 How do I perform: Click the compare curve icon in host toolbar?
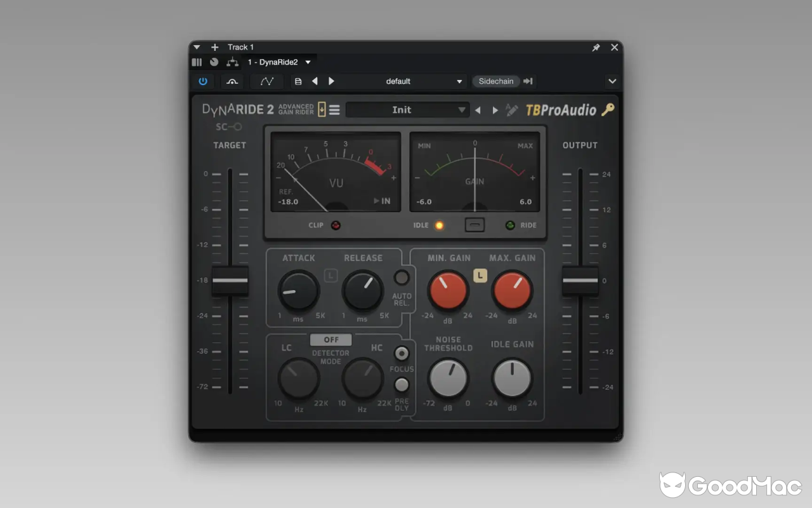pos(232,81)
